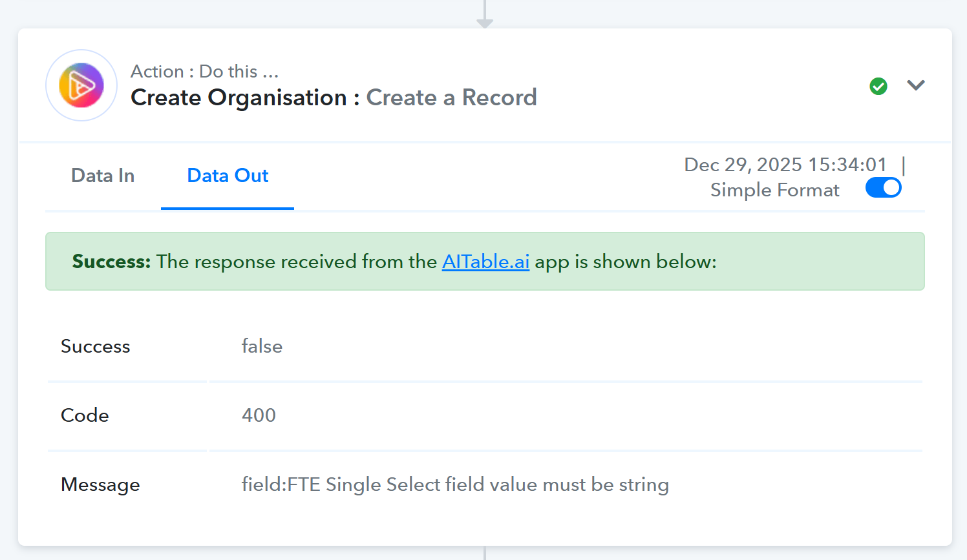967x560 pixels.
Task: Click the "Create a Record" action name
Action: 451,98
